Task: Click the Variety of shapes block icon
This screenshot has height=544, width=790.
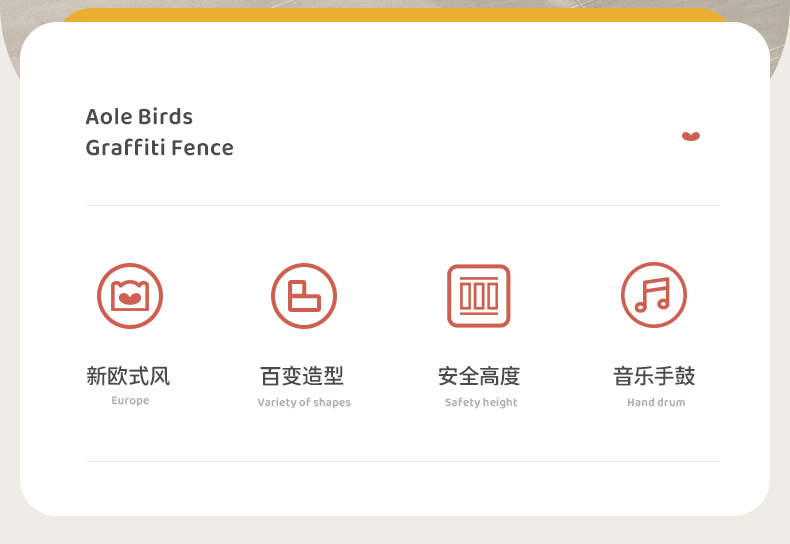Action: click(x=304, y=296)
